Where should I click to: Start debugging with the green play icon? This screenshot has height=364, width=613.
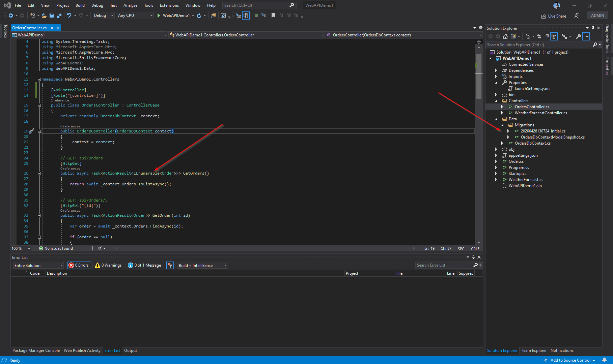pos(159,16)
